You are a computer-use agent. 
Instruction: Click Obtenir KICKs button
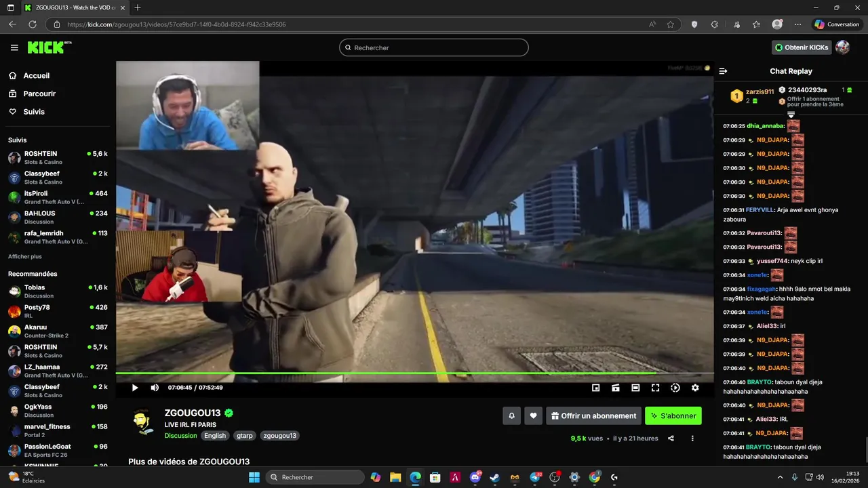[802, 47]
